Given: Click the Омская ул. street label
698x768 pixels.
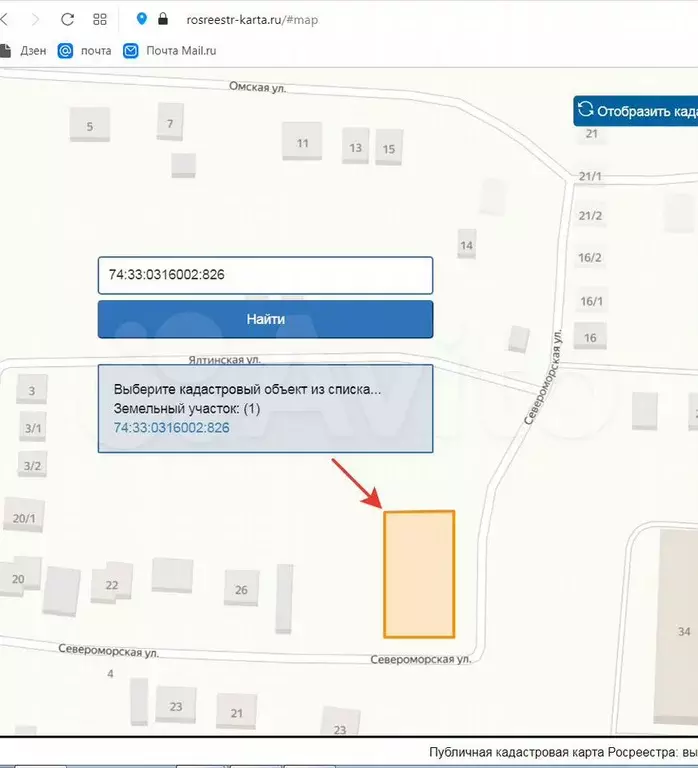Looking at the screenshot, I should click(x=258, y=87).
